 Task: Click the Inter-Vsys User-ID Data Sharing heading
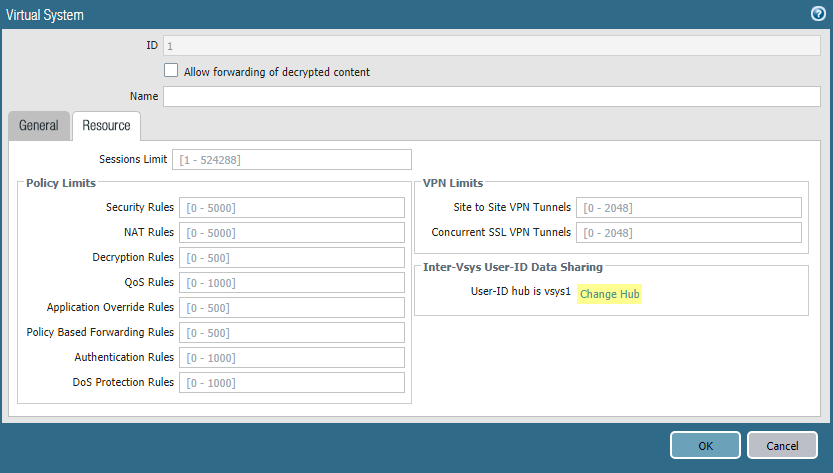coord(513,267)
